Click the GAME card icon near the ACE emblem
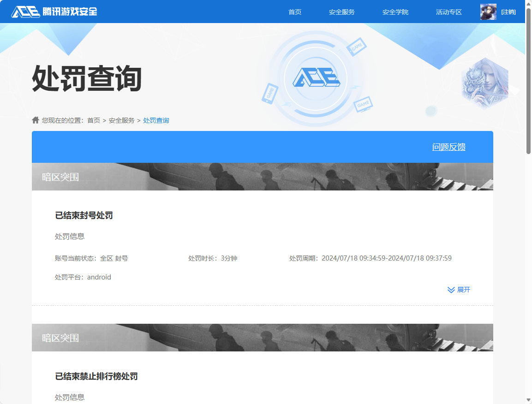Screen dimensions: 532x404 click(358, 47)
